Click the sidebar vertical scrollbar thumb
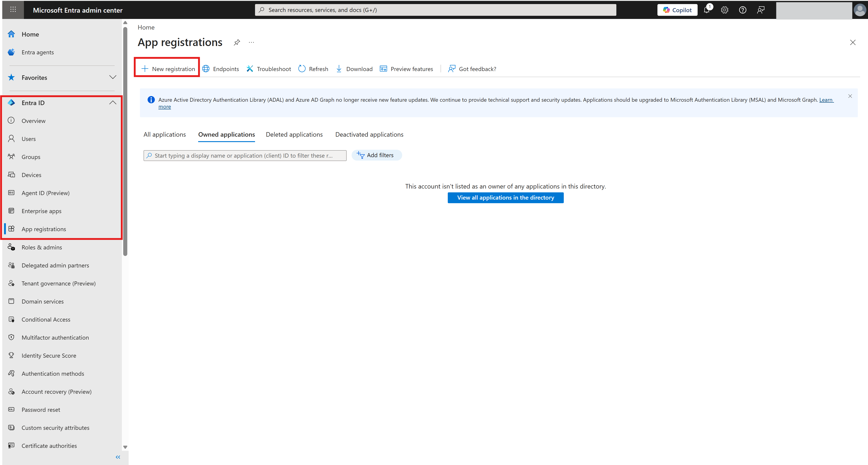This screenshot has width=868, height=465. 125,141
